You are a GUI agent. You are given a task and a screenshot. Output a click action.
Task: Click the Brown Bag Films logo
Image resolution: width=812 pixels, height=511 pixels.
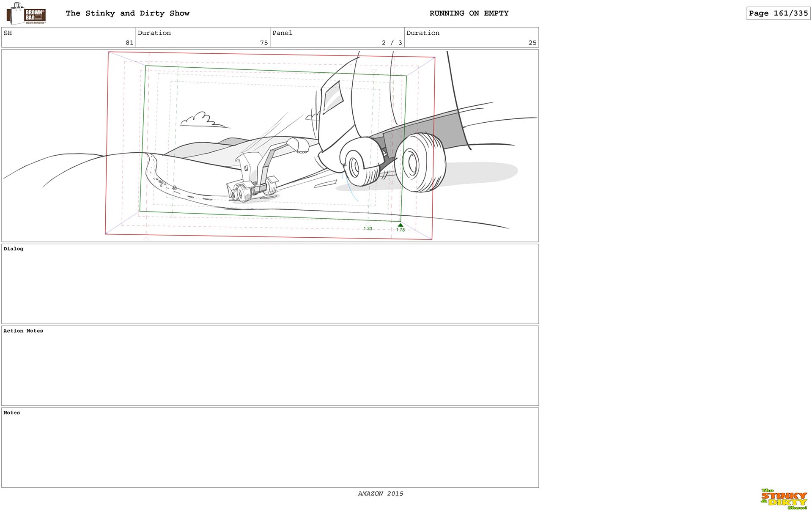pos(26,14)
